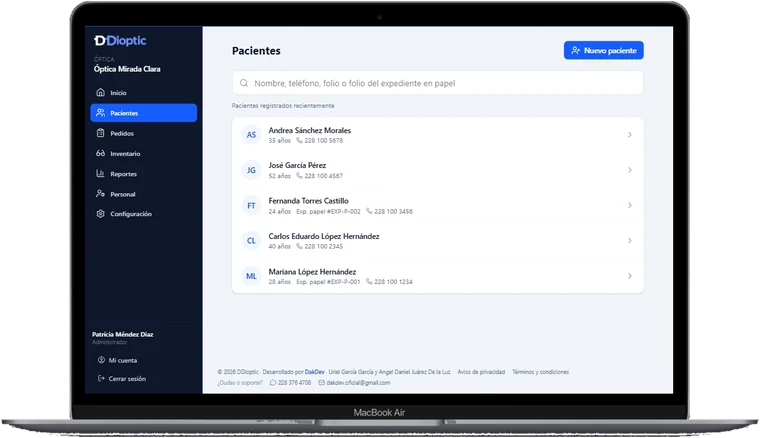The image size is (760, 438).
Task: Open Términos y condiciones link
Action: [x=540, y=372]
